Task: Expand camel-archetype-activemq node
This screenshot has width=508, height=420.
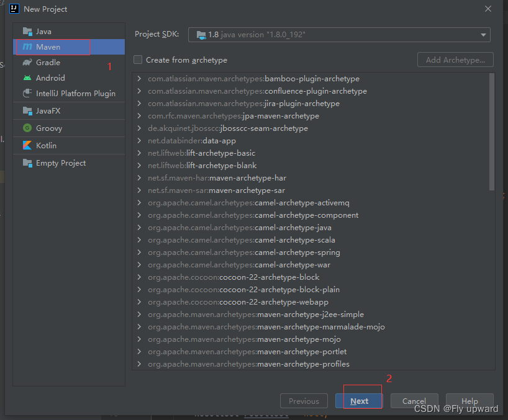Action: pyautogui.click(x=139, y=203)
